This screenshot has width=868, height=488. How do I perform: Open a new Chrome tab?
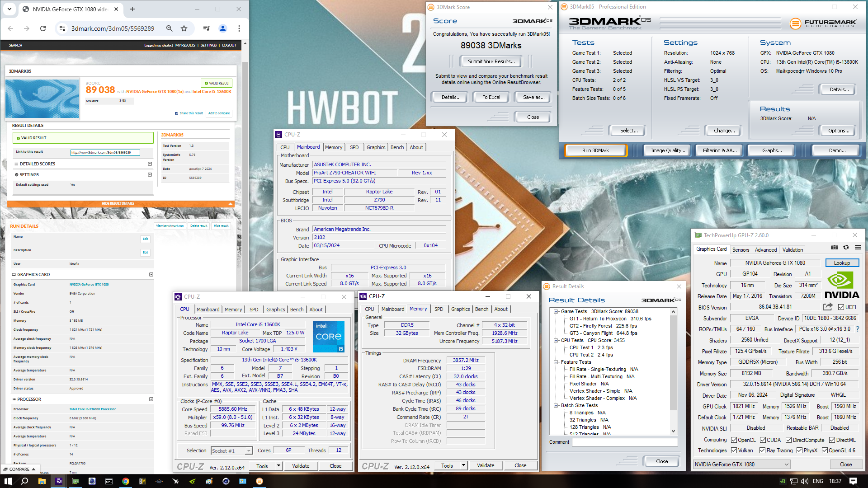click(x=132, y=9)
